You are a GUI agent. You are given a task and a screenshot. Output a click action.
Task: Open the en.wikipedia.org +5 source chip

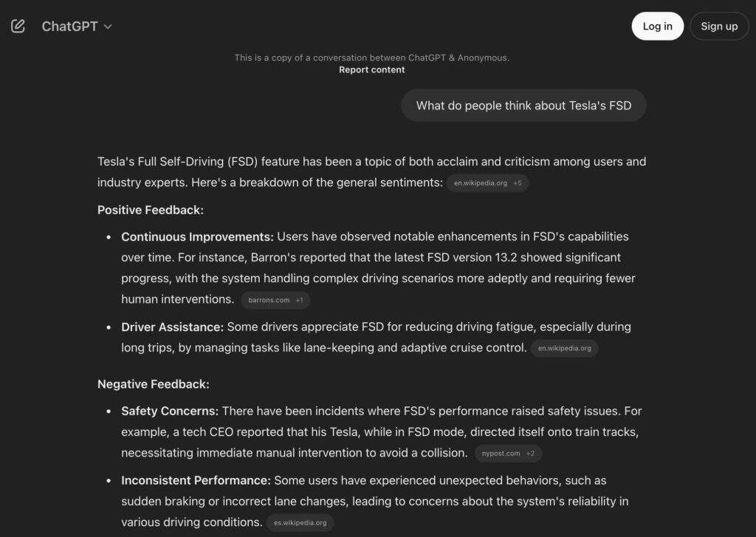point(487,183)
